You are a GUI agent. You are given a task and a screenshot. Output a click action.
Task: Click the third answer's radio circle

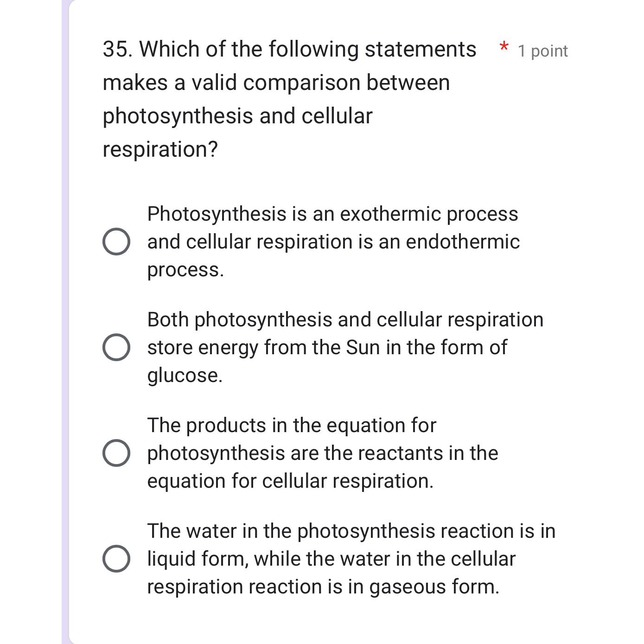[117, 453]
